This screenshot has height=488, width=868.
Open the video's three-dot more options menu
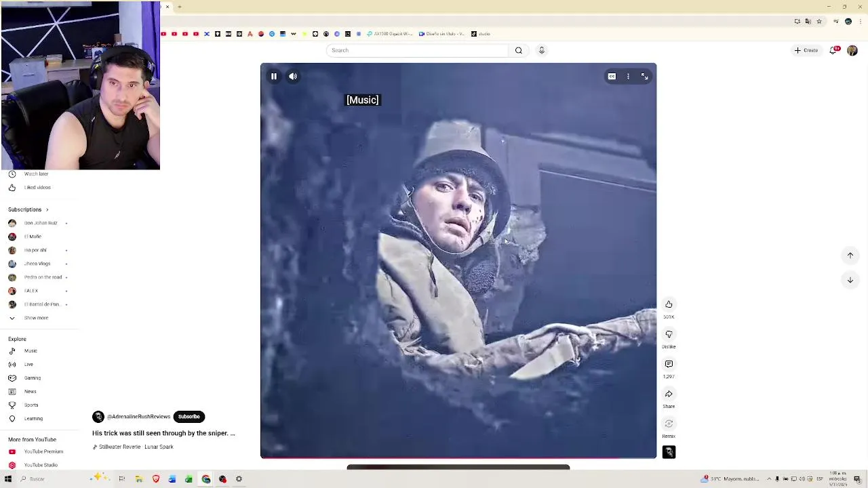point(628,77)
